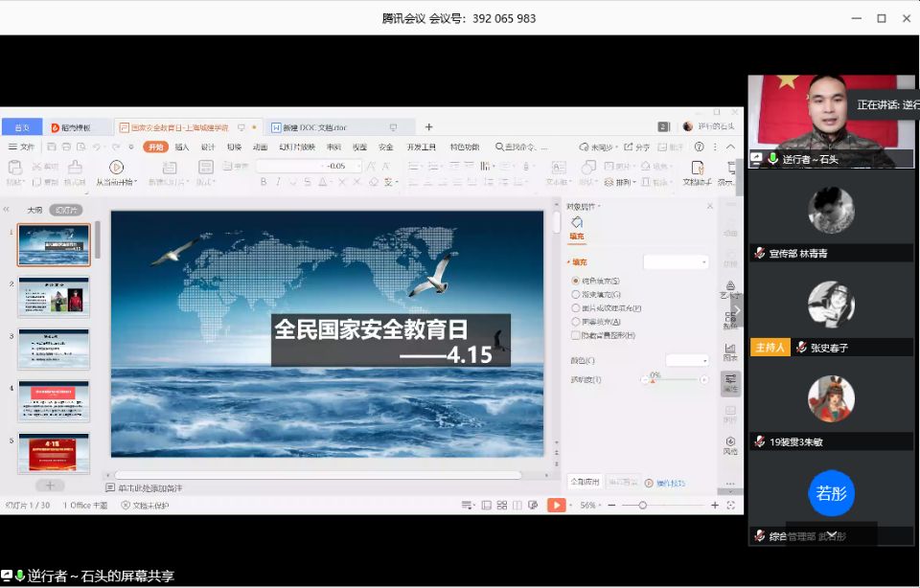Close the object properties panel
This screenshot has width=920, height=588.
pos(710,206)
